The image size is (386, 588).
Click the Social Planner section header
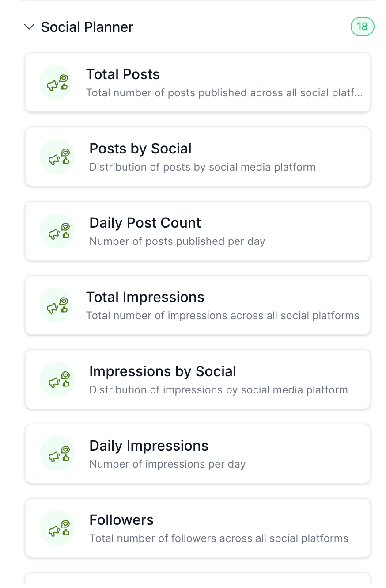click(x=87, y=27)
